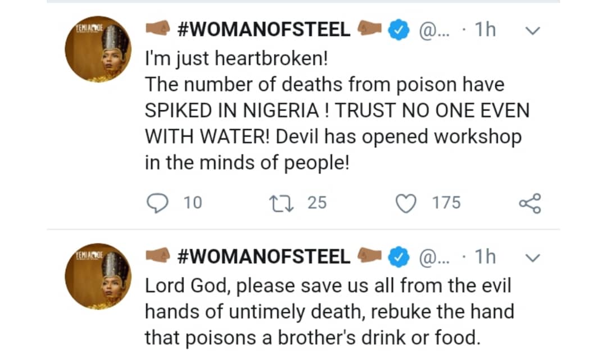Open the 'Lord God, please save us' tweet
The height and width of the screenshot is (364, 607).
pos(329,312)
